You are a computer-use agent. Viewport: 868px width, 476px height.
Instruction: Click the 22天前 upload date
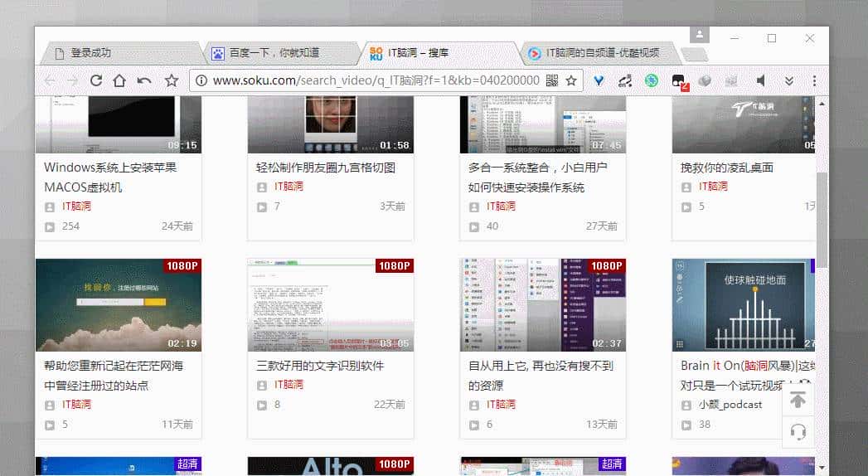click(390, 405)
